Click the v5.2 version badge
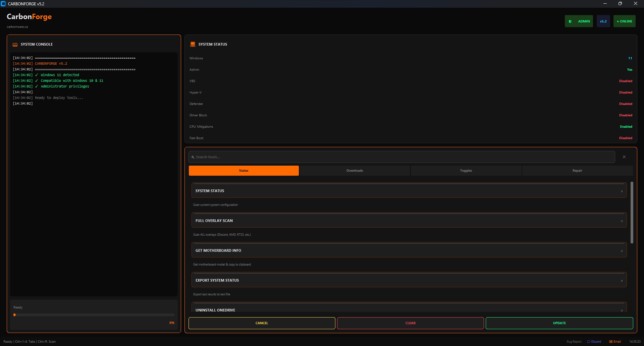Screen dimensions: 644x346 [603, 21]
